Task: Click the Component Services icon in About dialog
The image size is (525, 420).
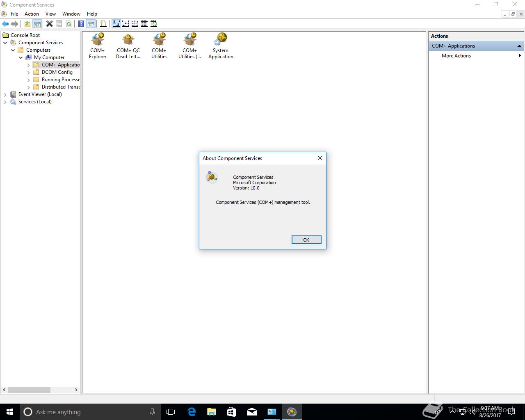Action: pos(212,177)
